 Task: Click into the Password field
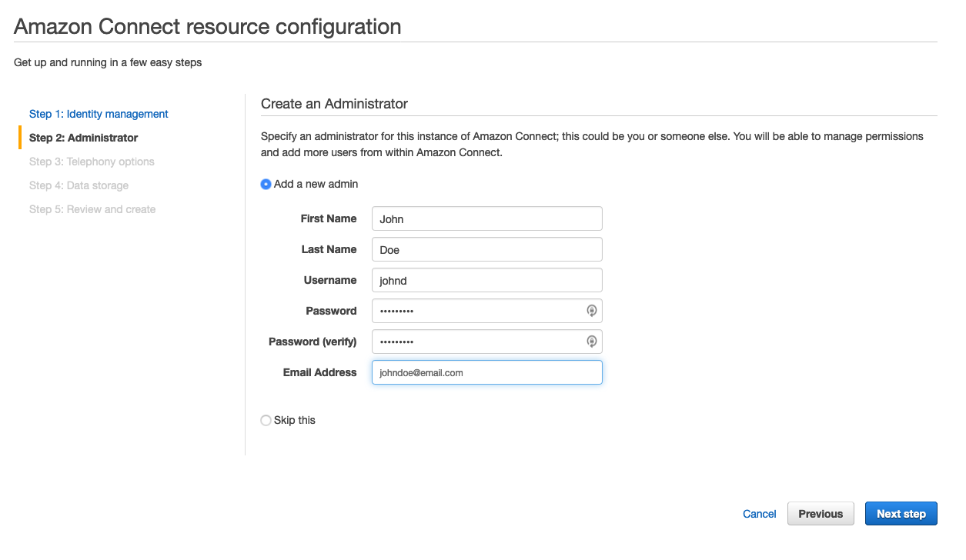(x=486, y=311)
